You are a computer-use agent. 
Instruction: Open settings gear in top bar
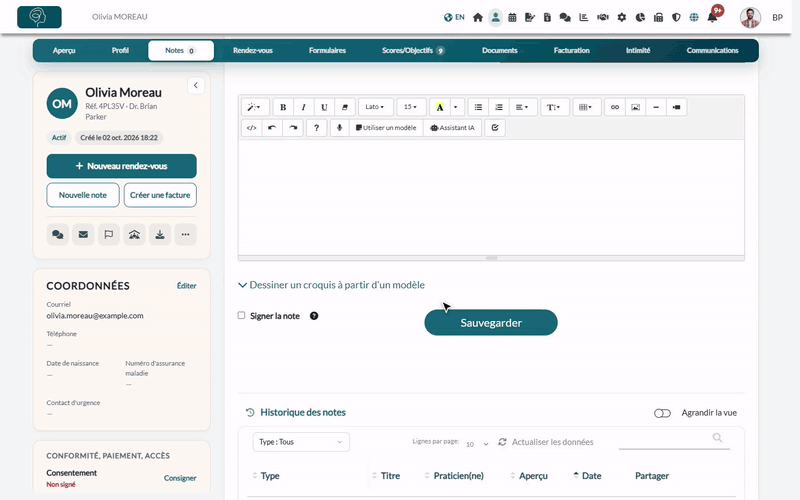pos(621,17)
